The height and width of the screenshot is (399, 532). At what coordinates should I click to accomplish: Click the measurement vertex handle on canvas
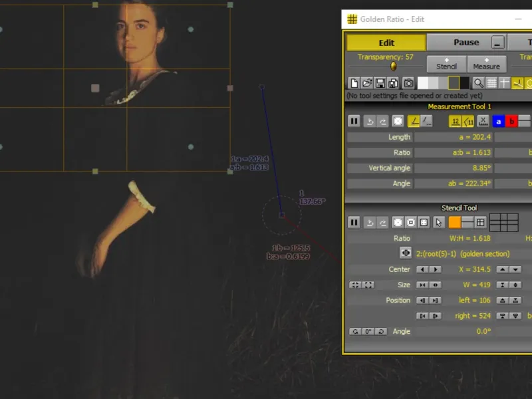point(281,215)
